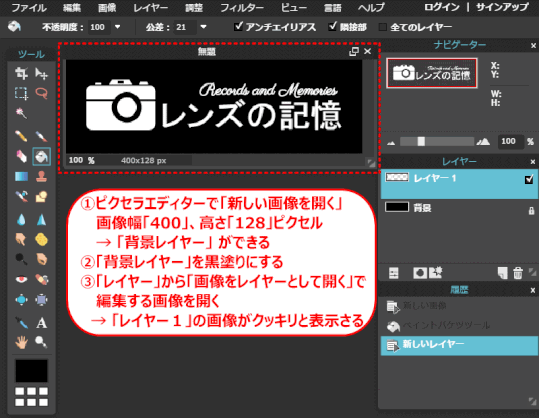Click the サインアップ link
This screenshot has width=539, height=418.
tap(502, 7)
